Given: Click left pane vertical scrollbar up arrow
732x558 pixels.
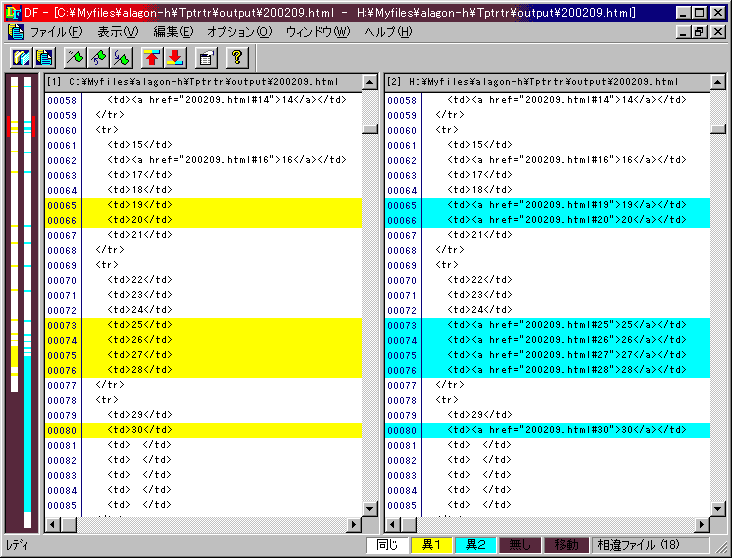Looking at the screenshot, I should pyautogui.click(x=370, y=82).
